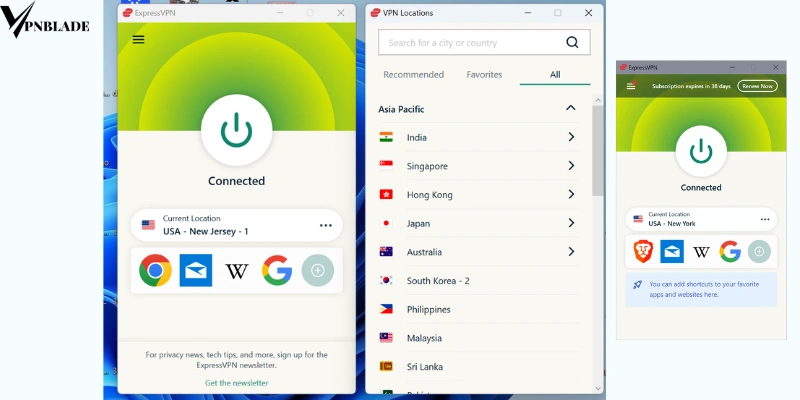
Task: Open the Chrome shortcut
Action: (x=155, y=270)
